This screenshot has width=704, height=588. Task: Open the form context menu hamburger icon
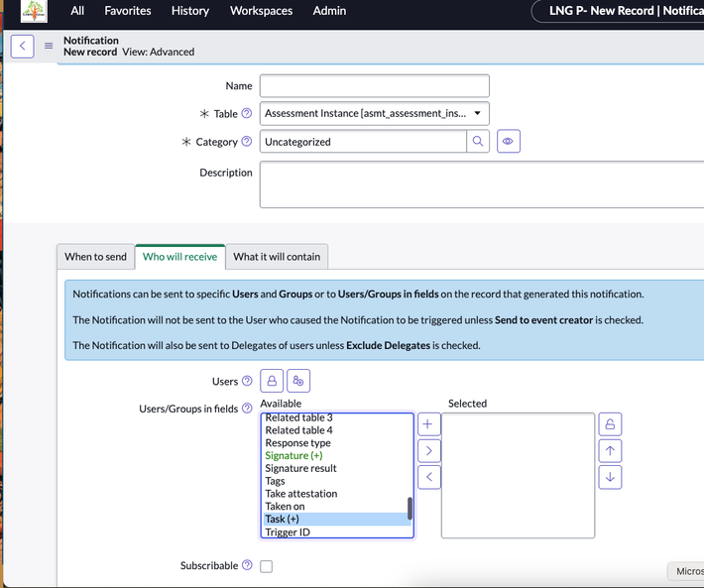(49, 46)
